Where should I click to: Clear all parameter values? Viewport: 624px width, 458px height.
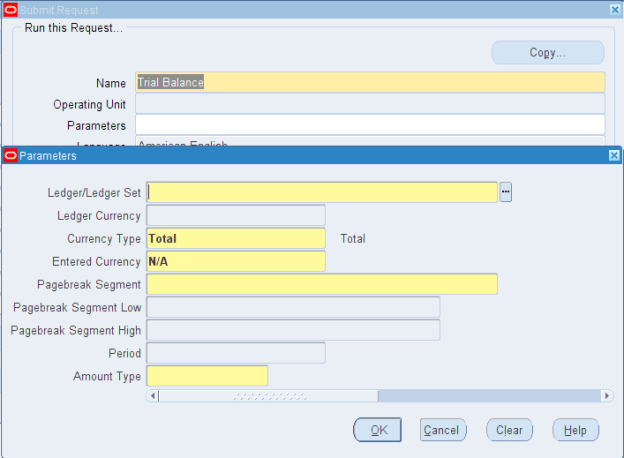click(509, 430)
